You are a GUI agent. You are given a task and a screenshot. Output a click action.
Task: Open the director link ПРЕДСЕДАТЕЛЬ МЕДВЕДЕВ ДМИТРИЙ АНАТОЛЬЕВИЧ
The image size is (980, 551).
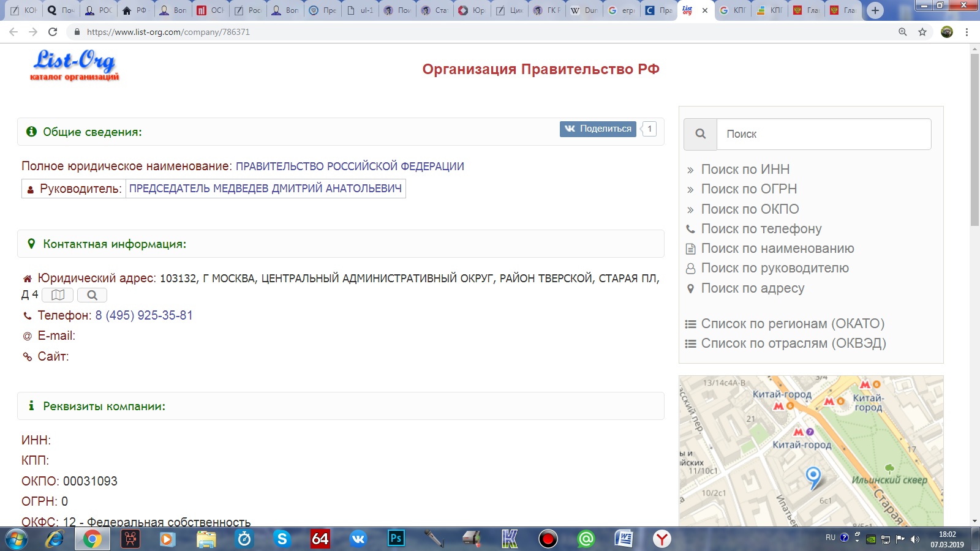click(x=265, y=189)
